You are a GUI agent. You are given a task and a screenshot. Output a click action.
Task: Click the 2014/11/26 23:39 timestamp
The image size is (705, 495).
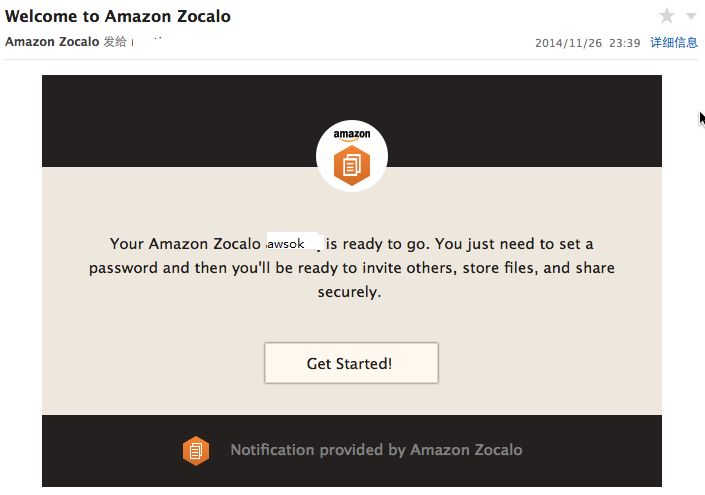587,43
